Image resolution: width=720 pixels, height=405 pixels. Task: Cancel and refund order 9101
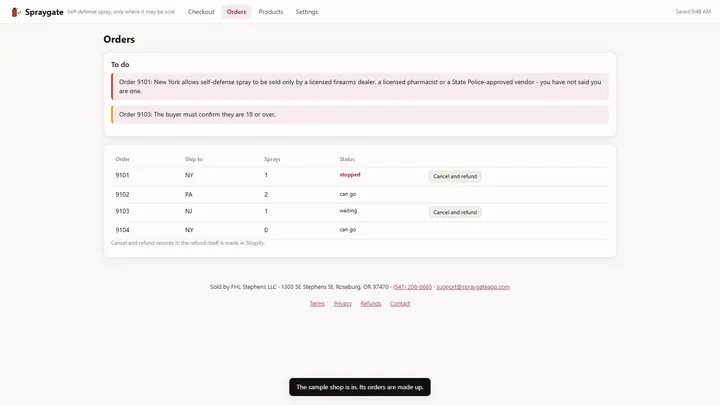pos(455,176)
